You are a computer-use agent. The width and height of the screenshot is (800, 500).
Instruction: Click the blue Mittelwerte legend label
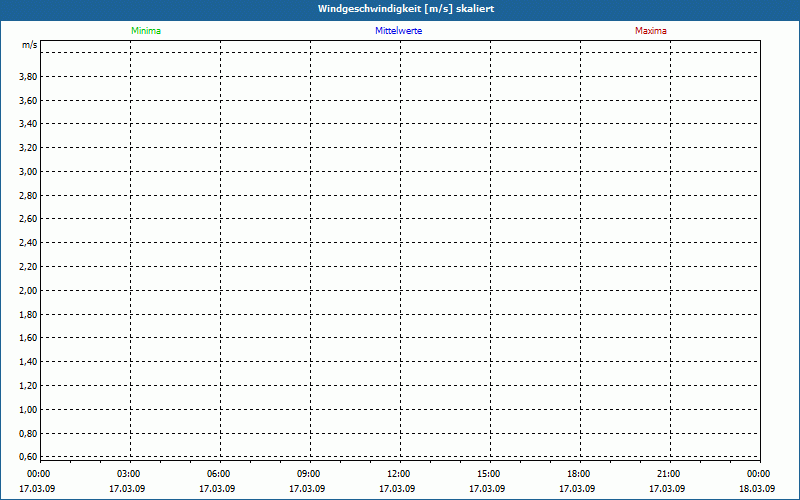[398, 31]
